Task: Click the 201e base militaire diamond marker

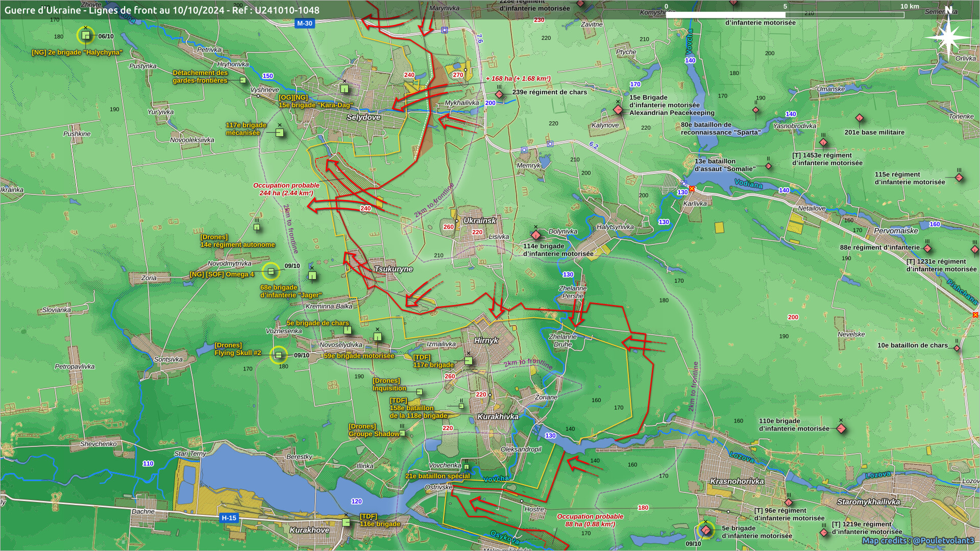Action: pos(860,118)
